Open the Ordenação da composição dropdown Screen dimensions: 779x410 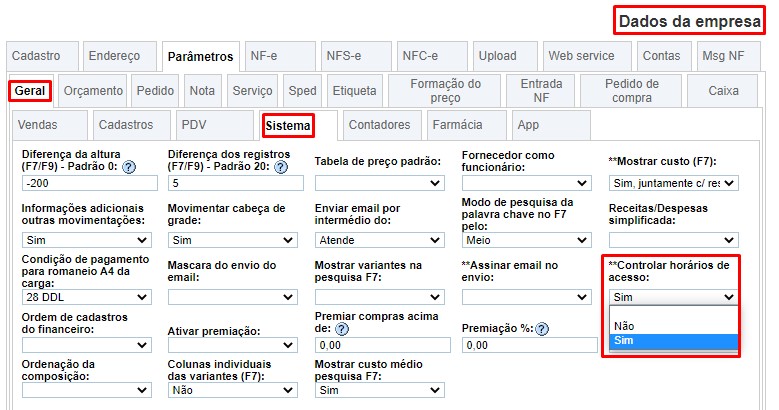click(x=86, y=391)
